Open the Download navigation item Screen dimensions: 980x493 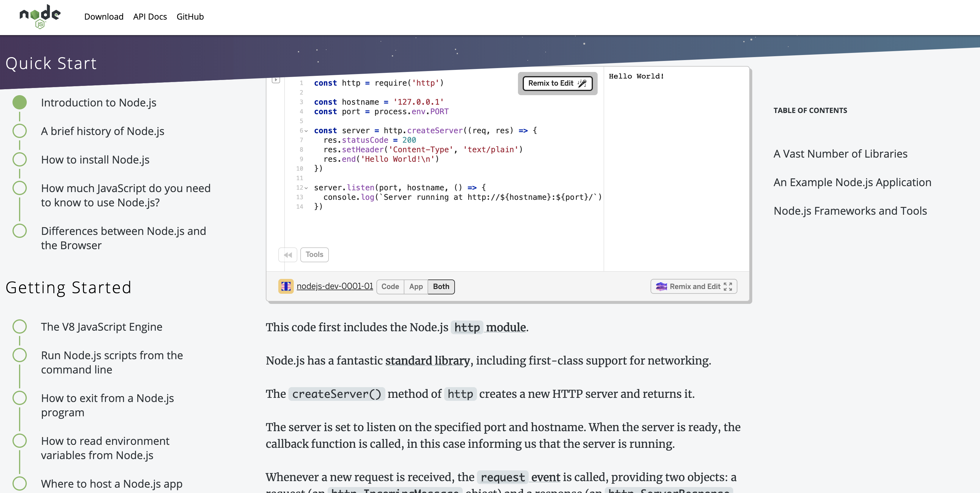click(104, 17)
